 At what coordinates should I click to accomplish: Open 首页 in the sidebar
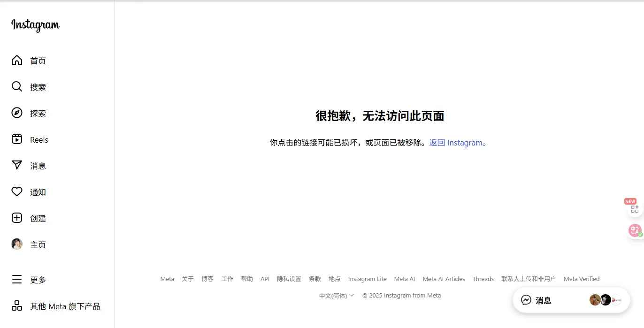click(x=38, y=61)
